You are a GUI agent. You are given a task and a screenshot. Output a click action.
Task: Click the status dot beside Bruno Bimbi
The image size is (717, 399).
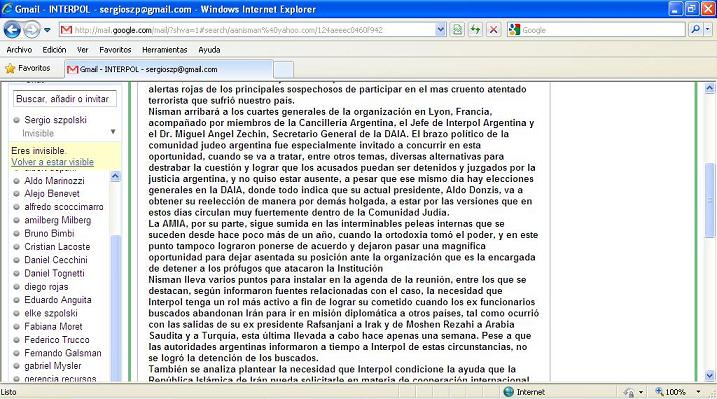[x=16, y=234]
